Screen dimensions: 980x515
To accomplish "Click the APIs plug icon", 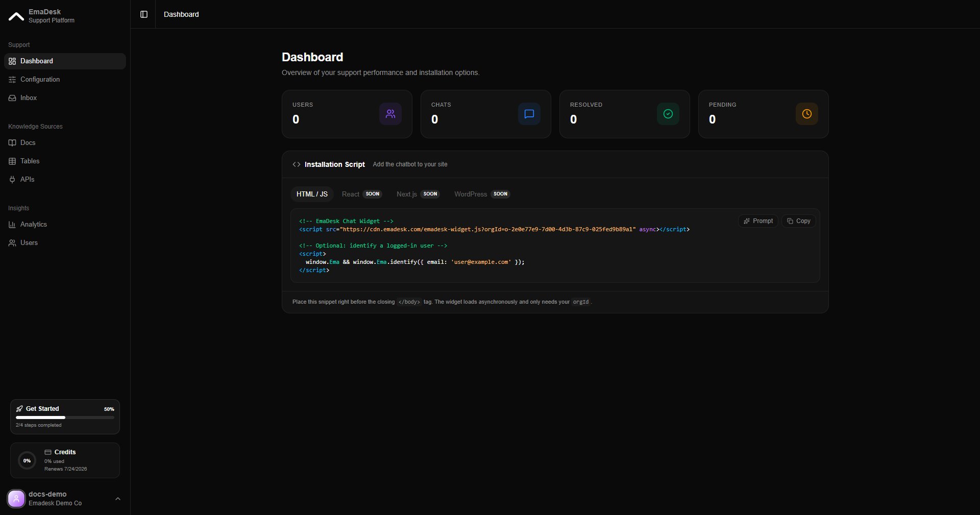I will 12,180.
